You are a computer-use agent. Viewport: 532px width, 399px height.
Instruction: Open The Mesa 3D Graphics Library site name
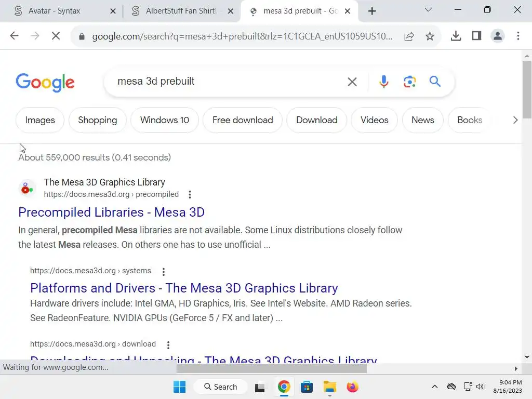pos(104,182)
